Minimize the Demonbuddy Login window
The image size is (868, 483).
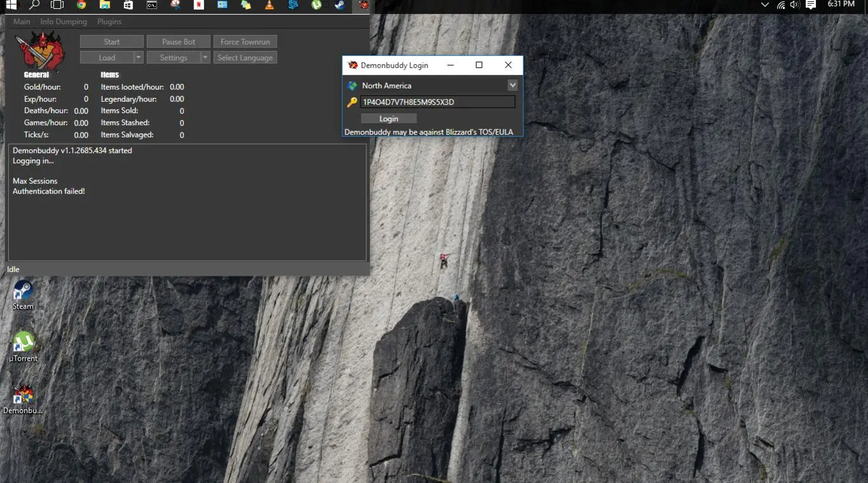[x=450, y=65]
